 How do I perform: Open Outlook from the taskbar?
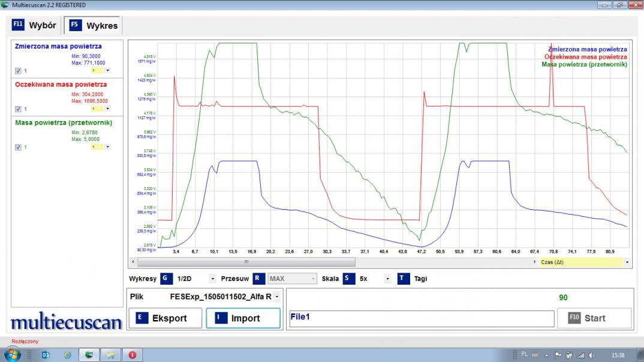pyautogui.click(x=46, y=355)
